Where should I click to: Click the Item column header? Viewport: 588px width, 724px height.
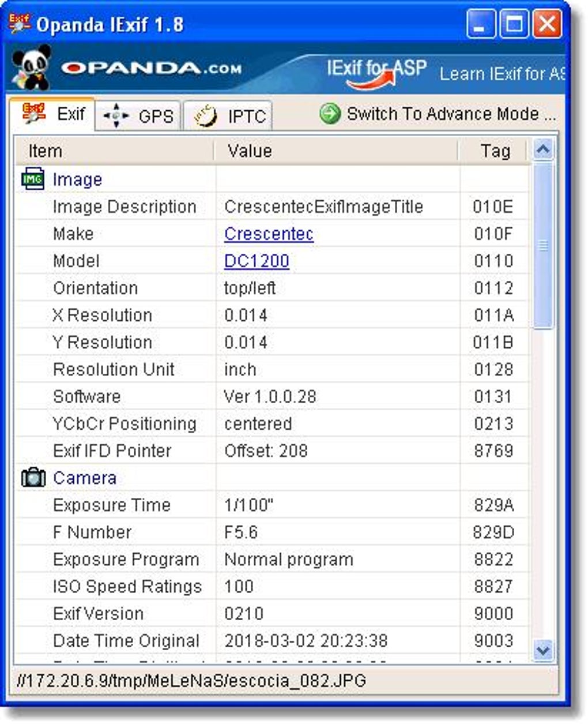[114, 151]
